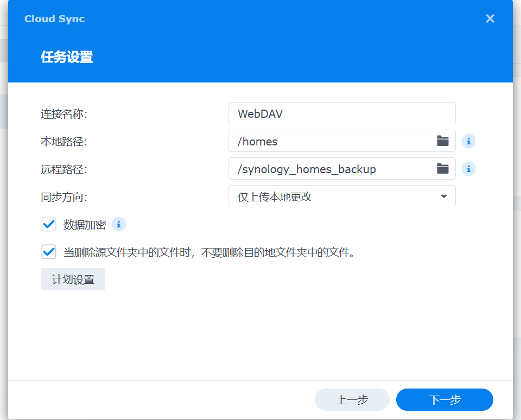Click the 任务设置 heading
Viewport: 521px width, 420px height.
67,57
